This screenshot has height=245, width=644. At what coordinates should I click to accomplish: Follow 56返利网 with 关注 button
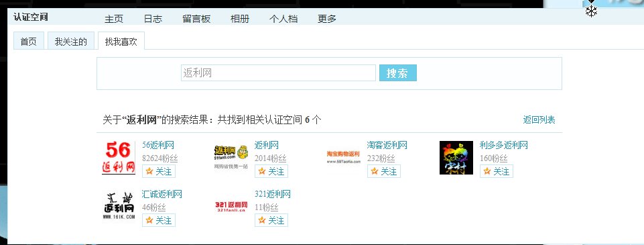159,171
